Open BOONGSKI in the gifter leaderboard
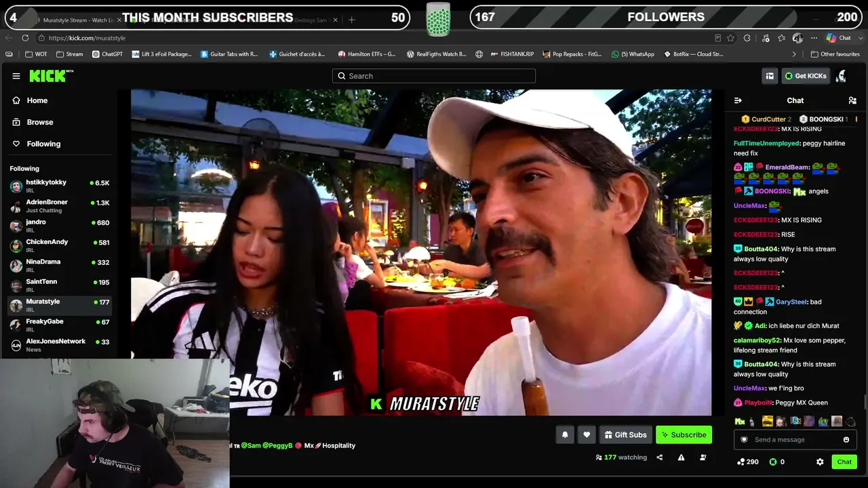Screen dimensions: 868x488 (x=824, y=119)
